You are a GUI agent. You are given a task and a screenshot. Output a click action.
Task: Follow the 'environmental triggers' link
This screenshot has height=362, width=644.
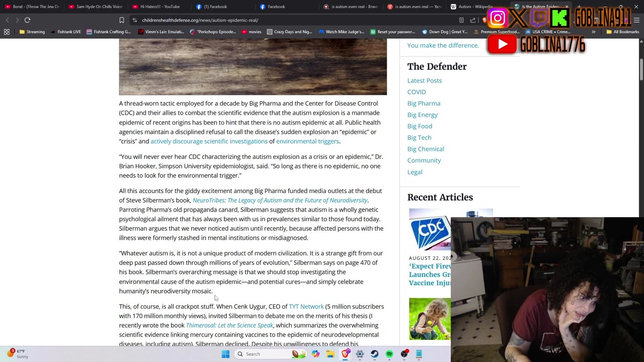pos(307,141)
